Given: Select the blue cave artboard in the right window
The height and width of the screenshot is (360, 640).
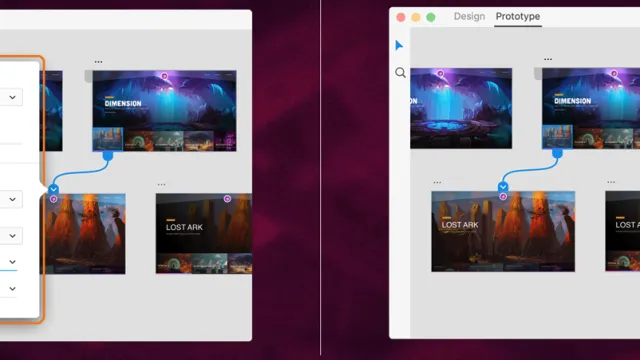Looking at the screenshot, I should pos(461,108).
